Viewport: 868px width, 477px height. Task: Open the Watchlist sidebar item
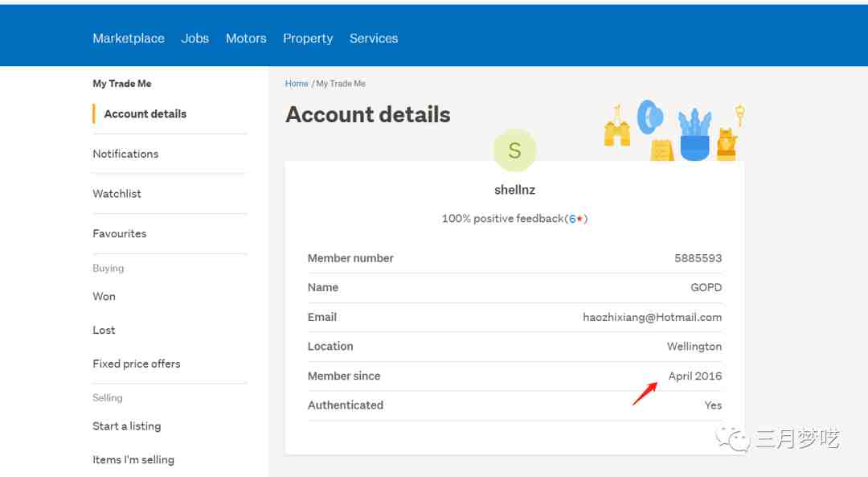coord(117,194)
